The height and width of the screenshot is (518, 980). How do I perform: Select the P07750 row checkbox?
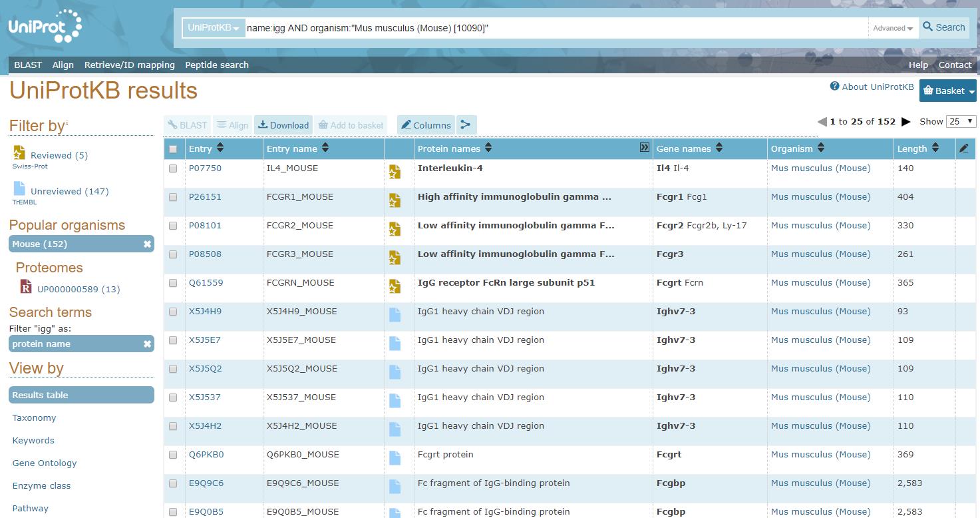(x=173, y=168)
